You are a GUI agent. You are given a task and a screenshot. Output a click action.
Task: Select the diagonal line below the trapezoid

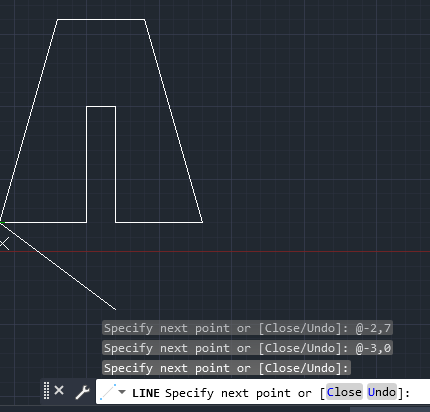point(58,267)
